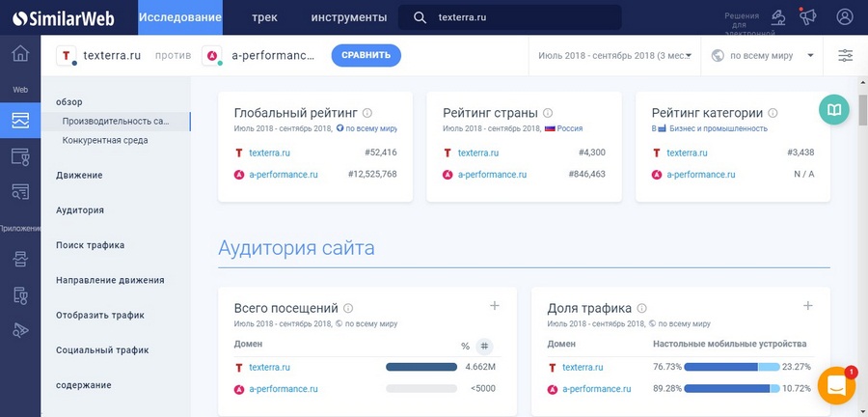Viewport: 868px width, 417px height.
Task: Click texterra.ru desktop/mobile share bar
Action: pos(732,367)
